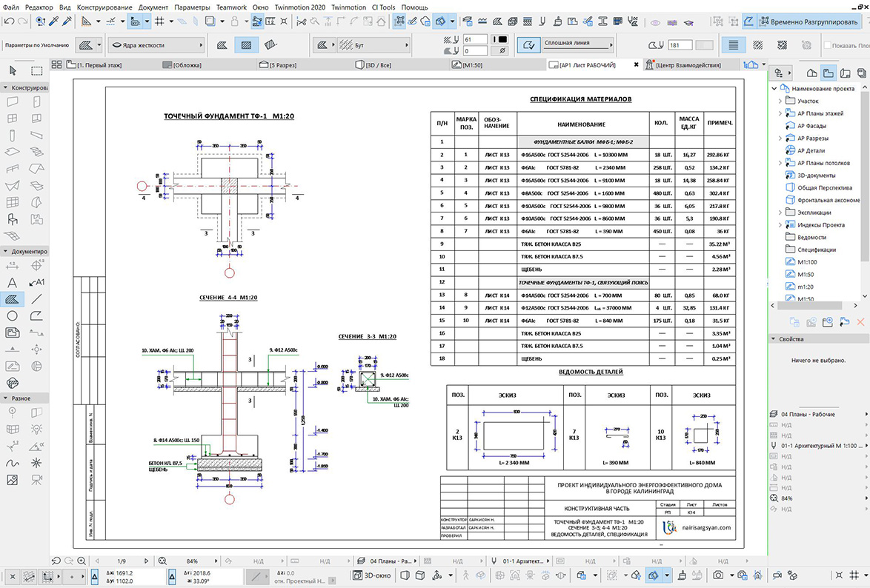
Task: Choose the Marquee selection tool
Action: click(36, 70)
